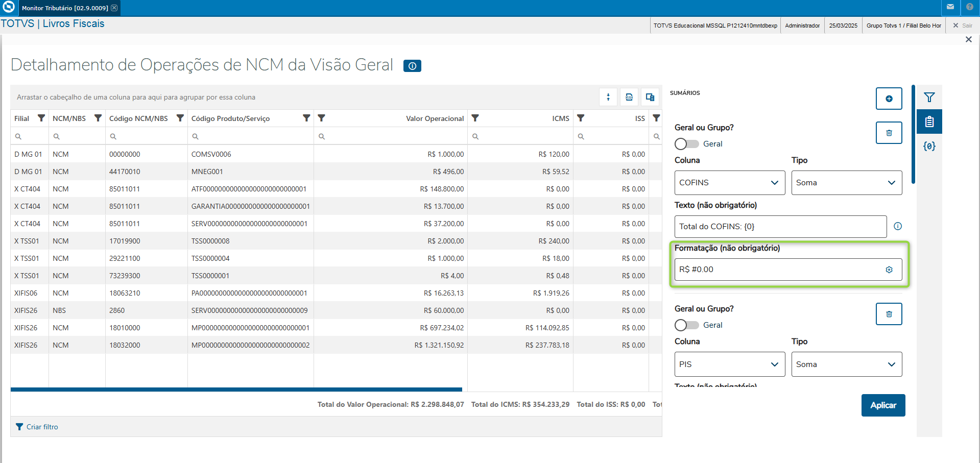Screen dimensions: 980x463
Task: Toggle Geral switch for PIS summary
Action: point(686,325)
